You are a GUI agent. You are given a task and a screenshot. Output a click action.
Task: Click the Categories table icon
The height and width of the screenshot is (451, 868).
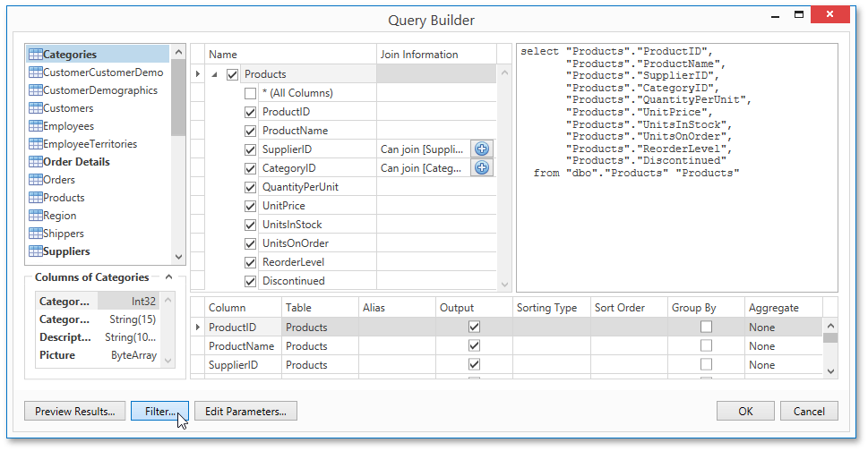click(36, 55)
